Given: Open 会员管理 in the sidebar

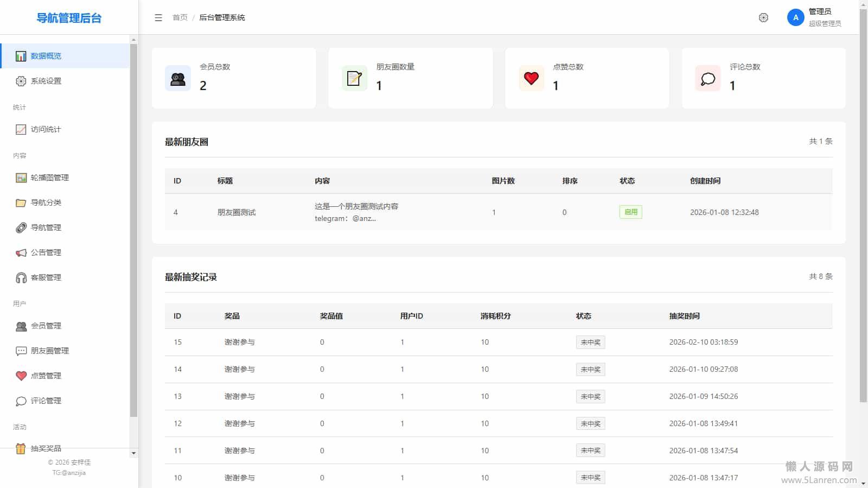Looking at the screenshot, I should point(46,326).
